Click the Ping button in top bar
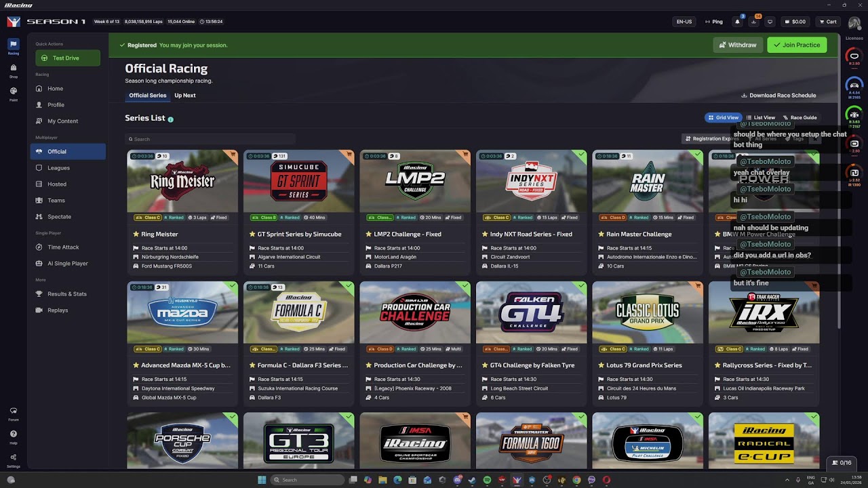Viewport: 868px width, 488px height. (x=714, y=22)
